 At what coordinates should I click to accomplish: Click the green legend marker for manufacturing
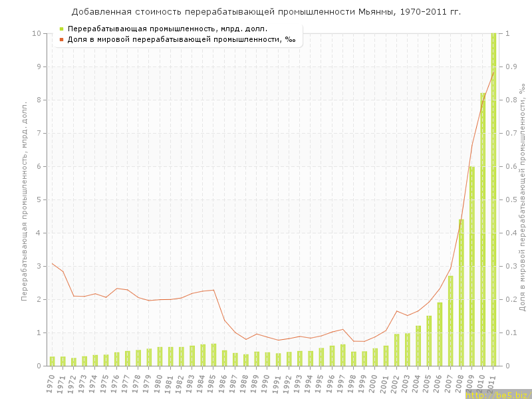(61, 29)
